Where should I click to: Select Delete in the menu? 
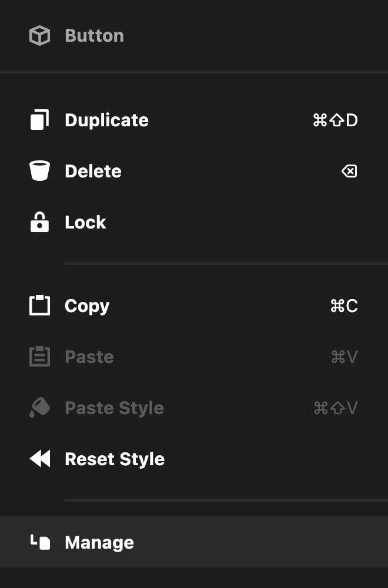tap(92, 171)
